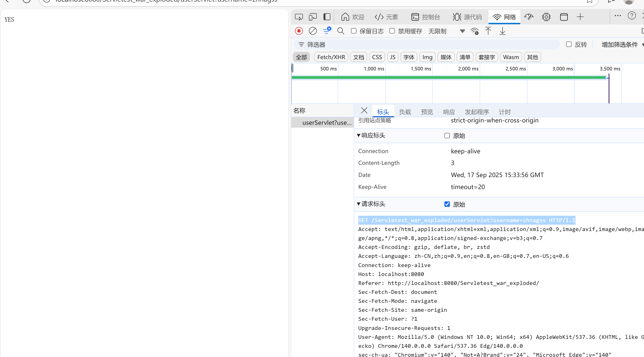The image size is (644, 357).
Task: Select the userServlet?use... request row
Action: (322, 123)
